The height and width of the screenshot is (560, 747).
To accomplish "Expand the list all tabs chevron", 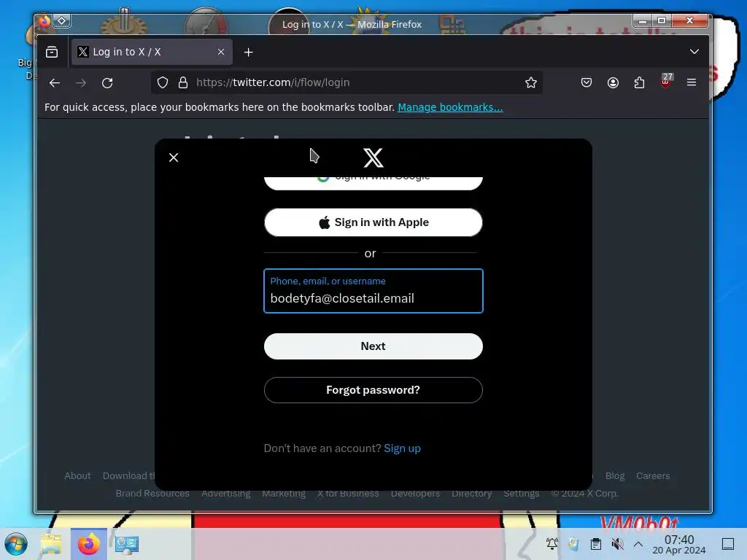I will [694, 52].
